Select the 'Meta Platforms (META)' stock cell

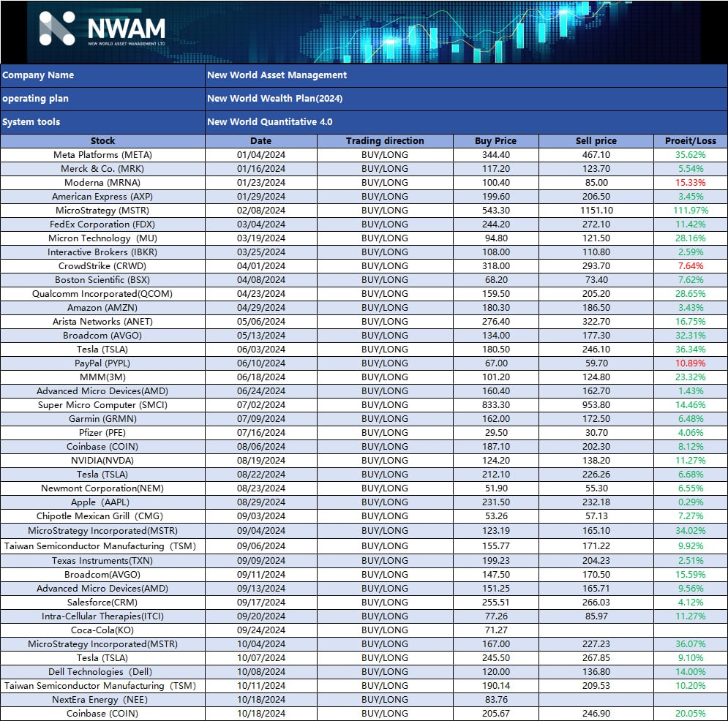point(102,155)
